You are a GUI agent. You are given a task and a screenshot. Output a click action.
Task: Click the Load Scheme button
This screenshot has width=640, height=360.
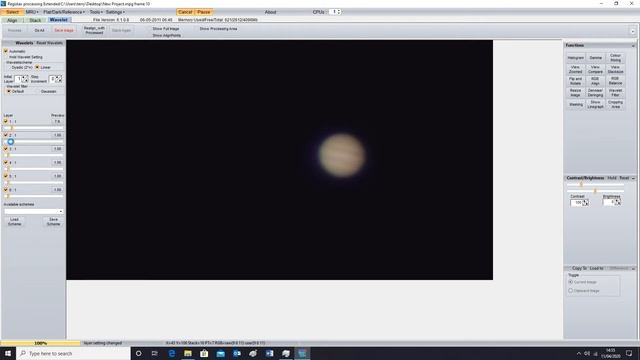coord(14,222)
